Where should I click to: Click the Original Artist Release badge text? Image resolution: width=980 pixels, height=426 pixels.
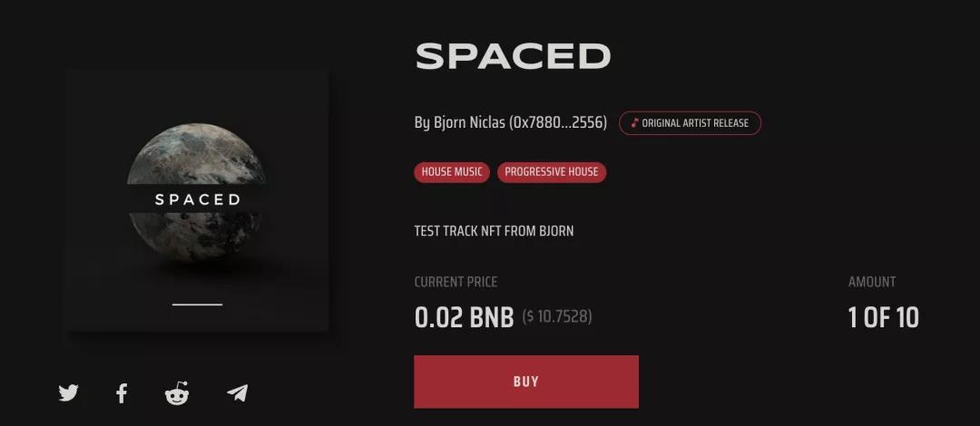point(695,123)
